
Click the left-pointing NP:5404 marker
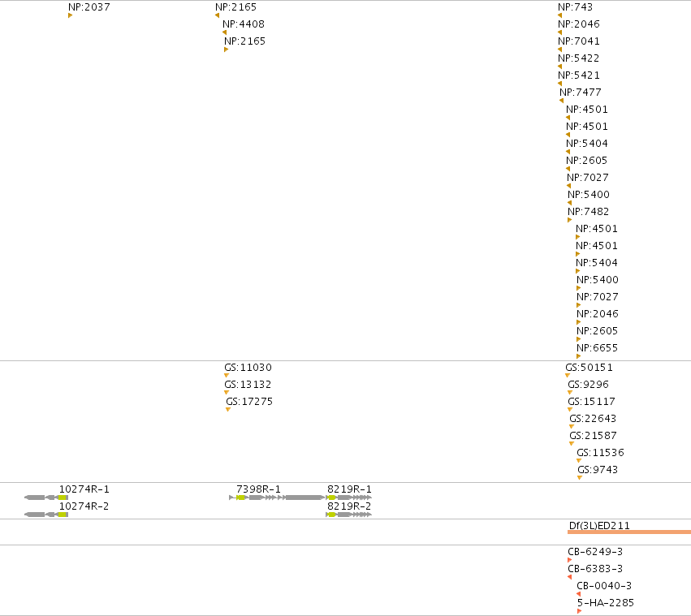(568, 152)
